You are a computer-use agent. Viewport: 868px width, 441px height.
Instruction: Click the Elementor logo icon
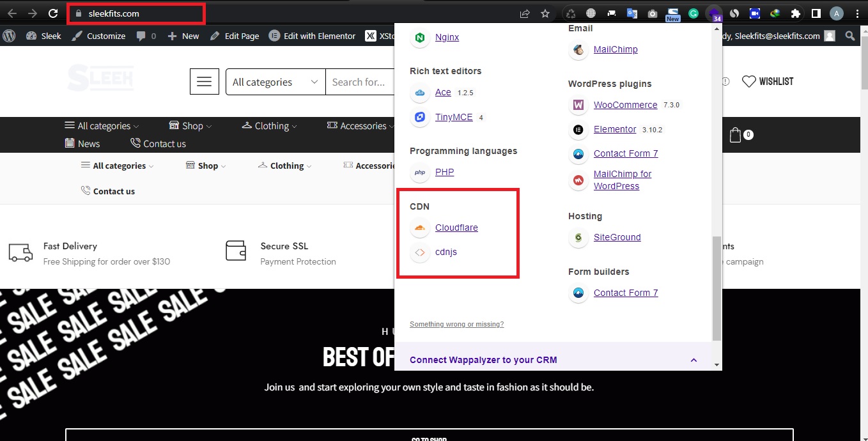click(578, 129)
